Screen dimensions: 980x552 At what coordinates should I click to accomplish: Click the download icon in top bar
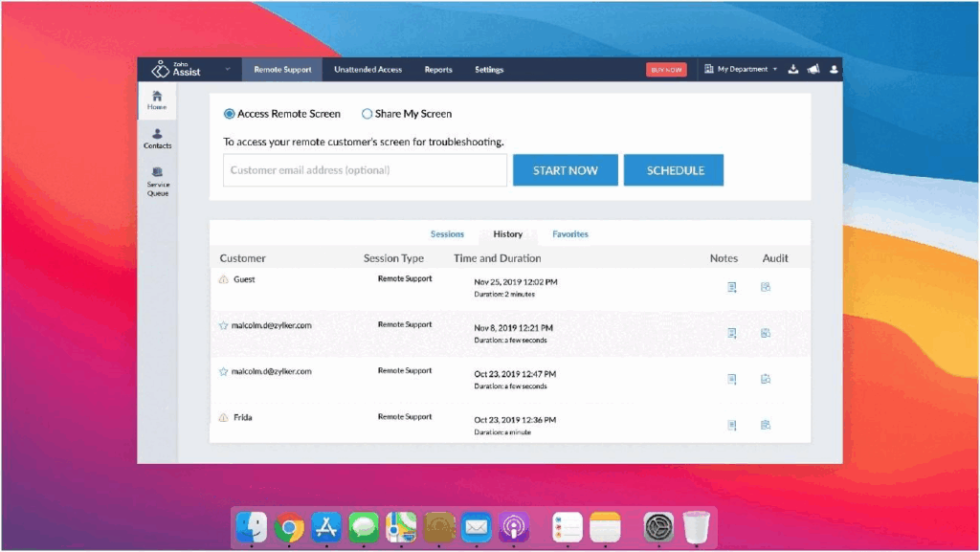(793, 70)
